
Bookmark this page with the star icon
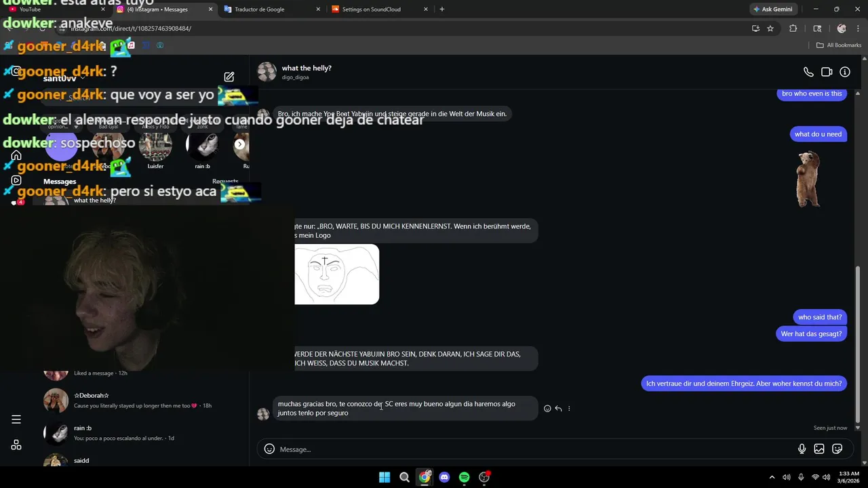tap(770, 28)
